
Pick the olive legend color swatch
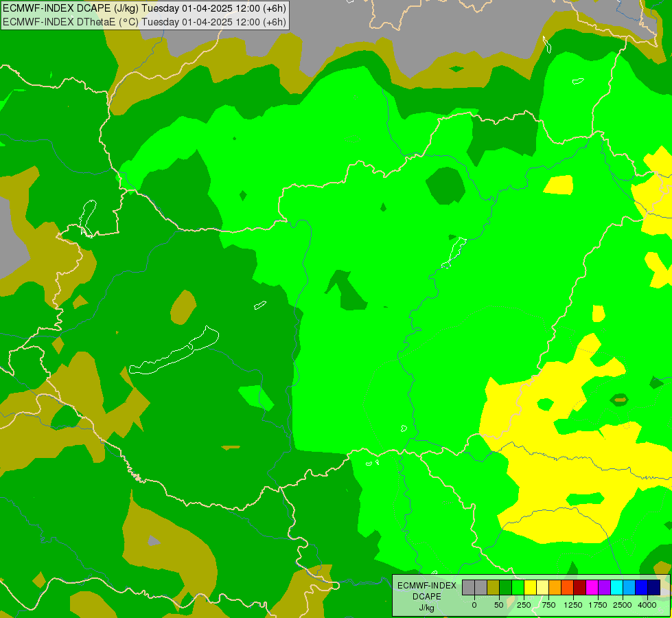click(x=494, y=587)
